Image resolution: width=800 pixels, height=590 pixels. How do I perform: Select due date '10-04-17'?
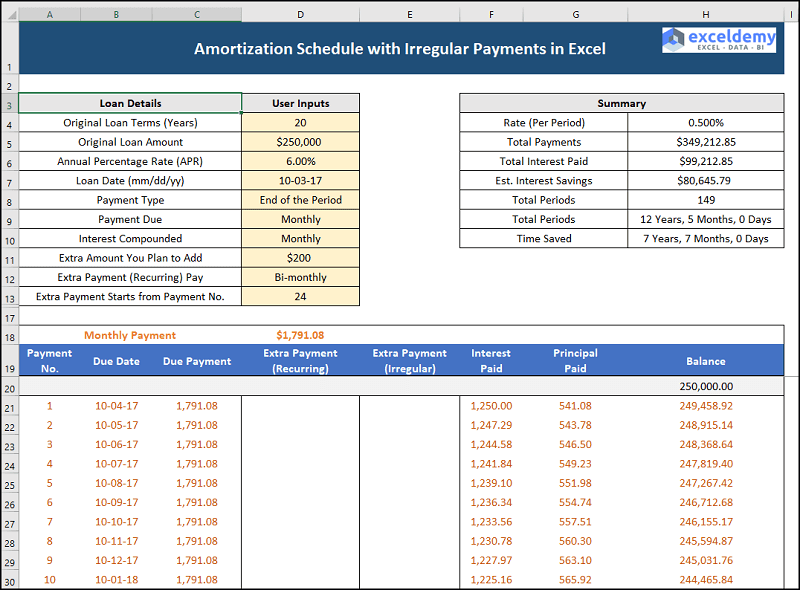(x=116, y=406)
